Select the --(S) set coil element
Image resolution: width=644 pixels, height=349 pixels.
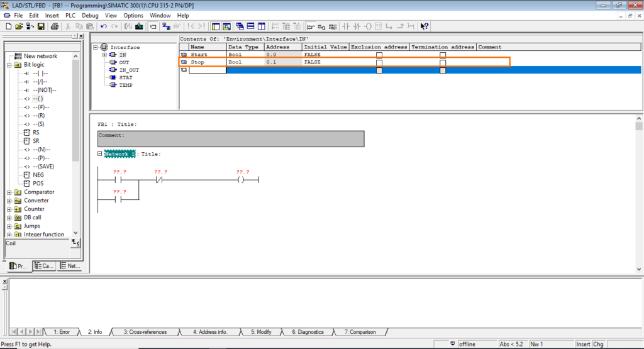pos(38,124)
